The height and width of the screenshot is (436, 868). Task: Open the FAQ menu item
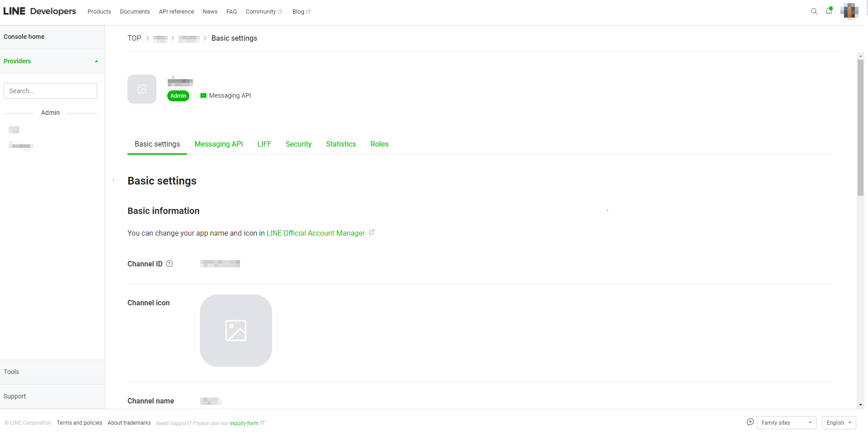coord(231,11)
